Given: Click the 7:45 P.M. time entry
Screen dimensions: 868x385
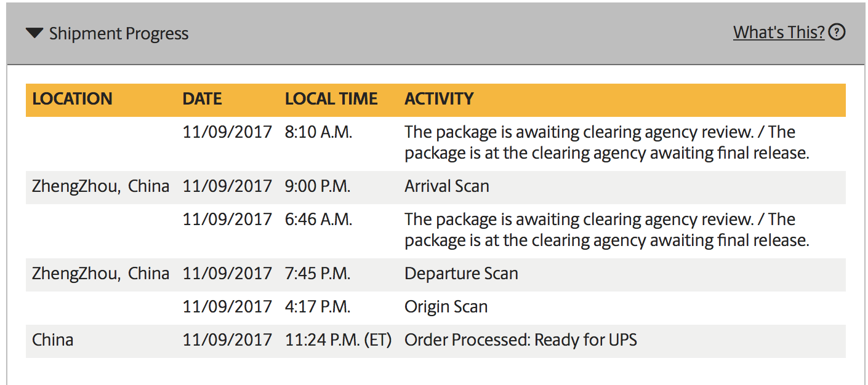Looking at the screenshot, I should [x=318, y=274].
